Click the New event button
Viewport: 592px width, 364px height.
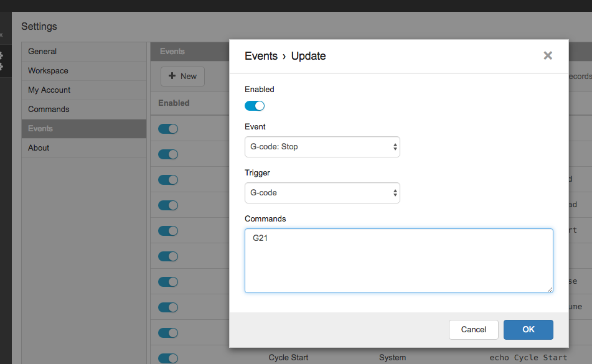point(182,77)
